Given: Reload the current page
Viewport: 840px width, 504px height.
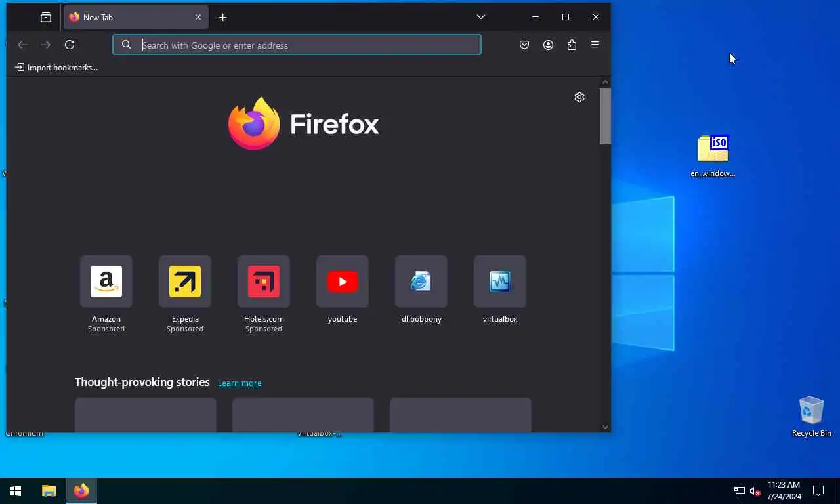Looking at the screenshot, I should (x=70, y=45).
